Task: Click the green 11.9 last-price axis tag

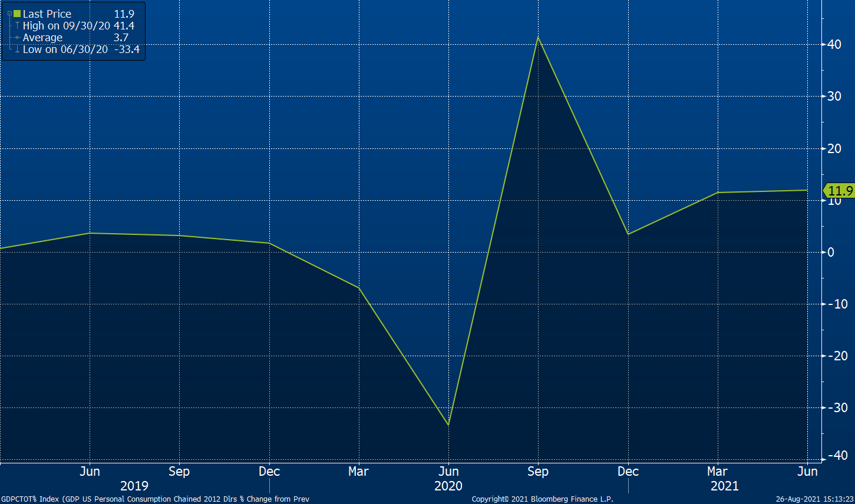Action: (x=839, y=190)
